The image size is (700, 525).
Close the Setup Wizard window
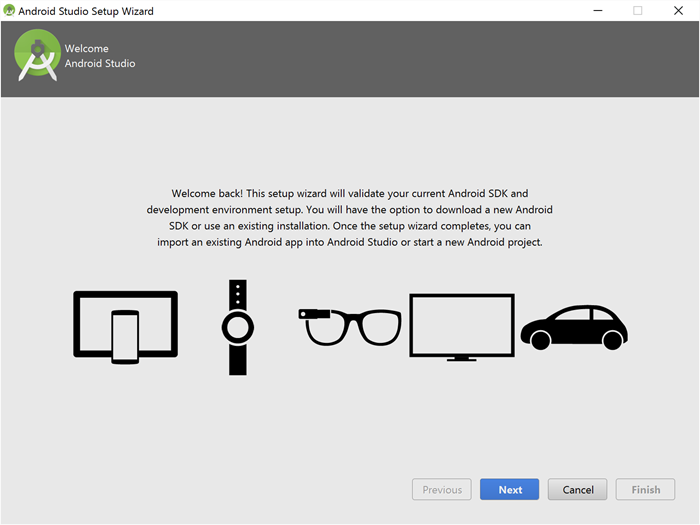tap(678, 10)
